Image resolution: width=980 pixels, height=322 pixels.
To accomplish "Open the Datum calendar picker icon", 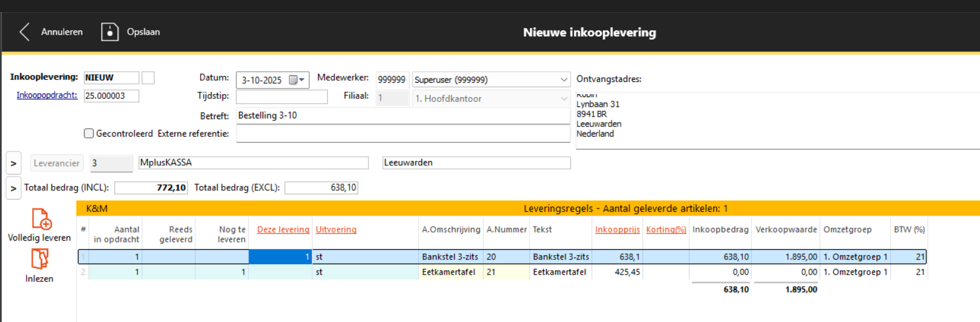I will click(x=296, y=80).
